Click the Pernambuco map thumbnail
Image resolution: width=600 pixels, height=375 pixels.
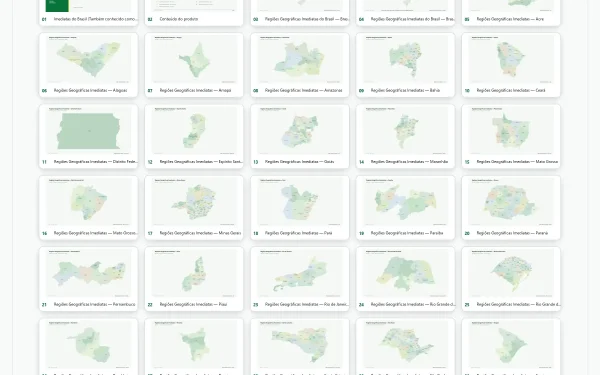88,273
